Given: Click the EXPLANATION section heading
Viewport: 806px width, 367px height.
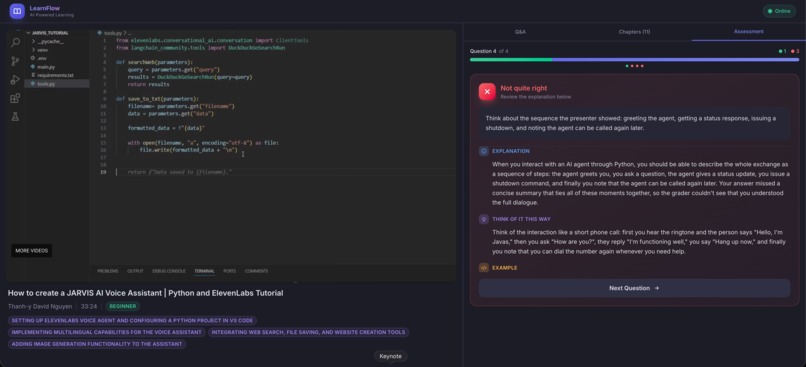Looking at the screenshot, I should click(511, 151).
